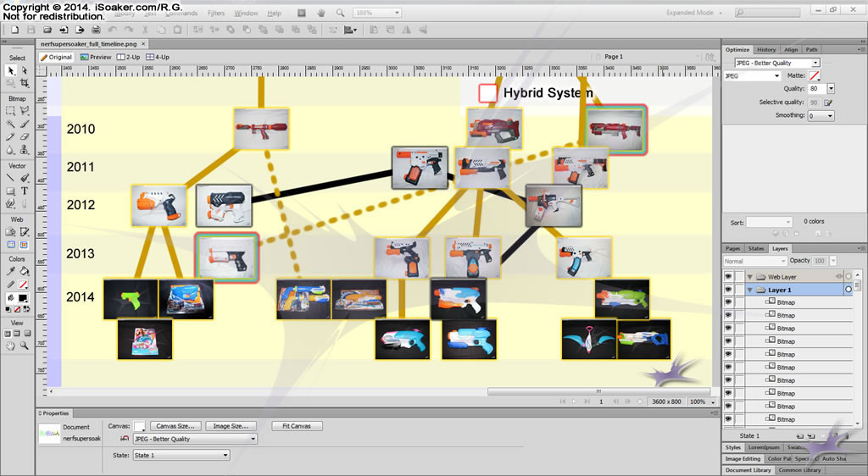This screenshot has height=476, width=868.
Task: Open the fill color swatch in Tools
Action: click(x=23, y=298)
